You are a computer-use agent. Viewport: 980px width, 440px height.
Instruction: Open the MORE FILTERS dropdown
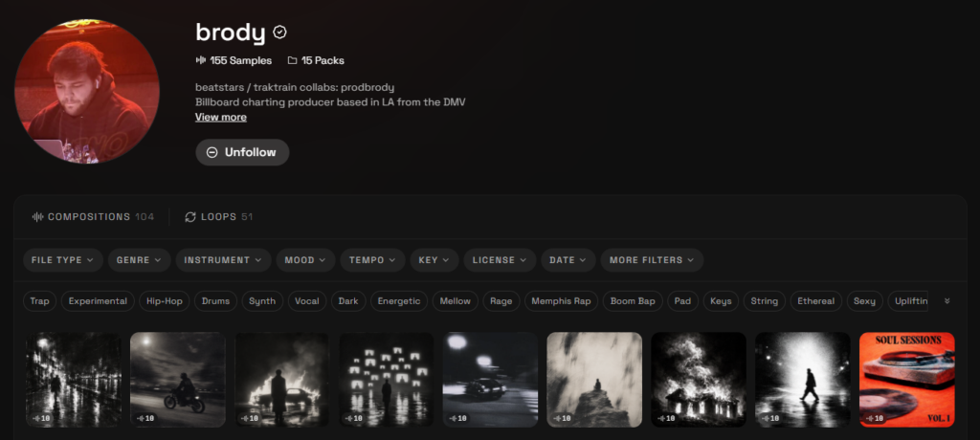click(652, 260)
